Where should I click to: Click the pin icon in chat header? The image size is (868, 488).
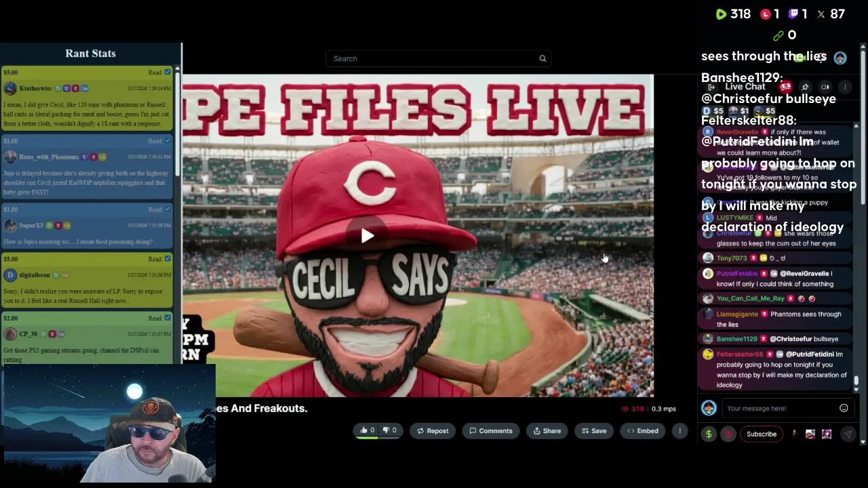click(x=805, y=87)
